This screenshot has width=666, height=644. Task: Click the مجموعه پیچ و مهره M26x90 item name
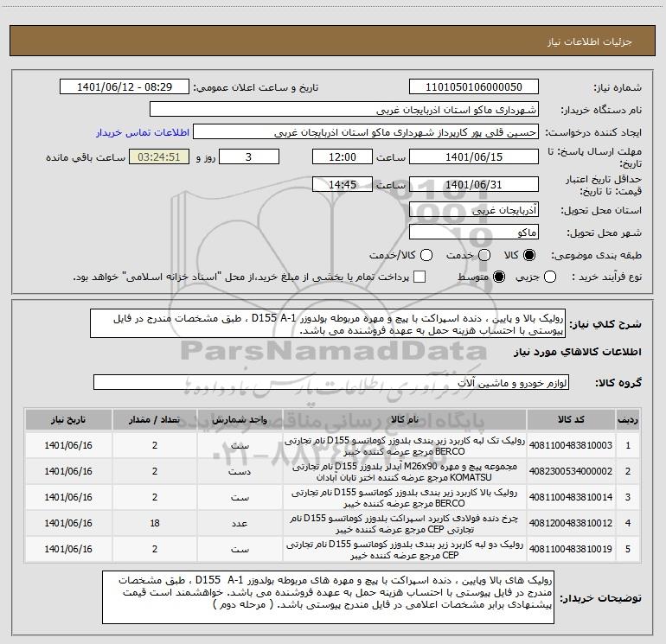click(x=405, y=472)
